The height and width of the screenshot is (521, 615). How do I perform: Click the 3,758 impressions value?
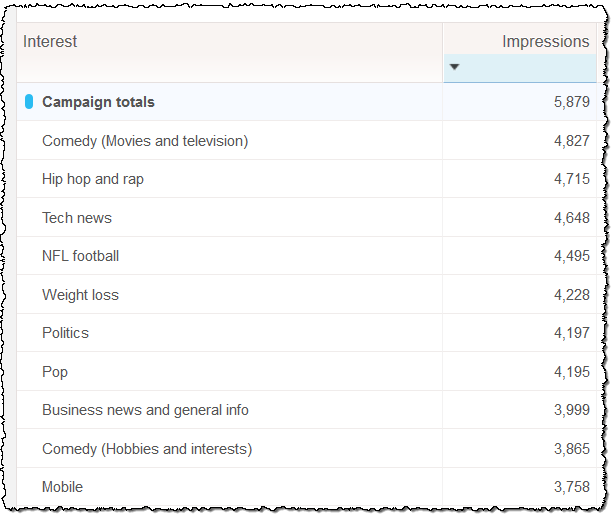(571, 487)
